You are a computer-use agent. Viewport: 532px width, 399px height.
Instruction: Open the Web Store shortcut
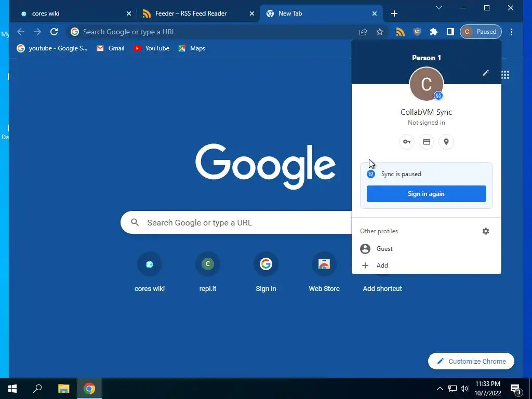pyautogui.click(x=324, y=272)
